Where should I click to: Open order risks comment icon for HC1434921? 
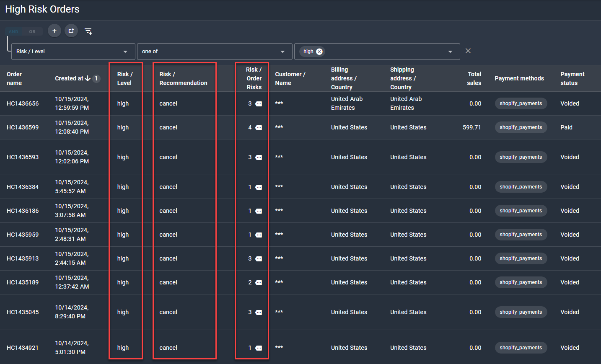pyautogui.click(x=259, y=348)
